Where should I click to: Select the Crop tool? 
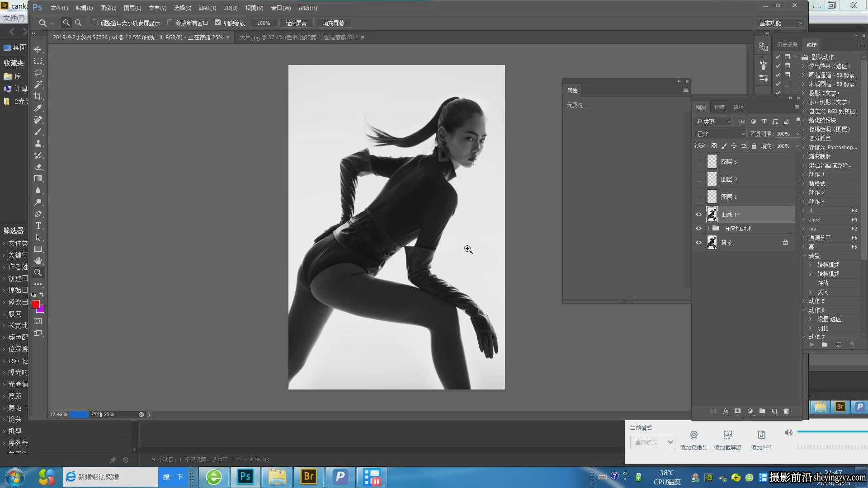coord(38,96)
